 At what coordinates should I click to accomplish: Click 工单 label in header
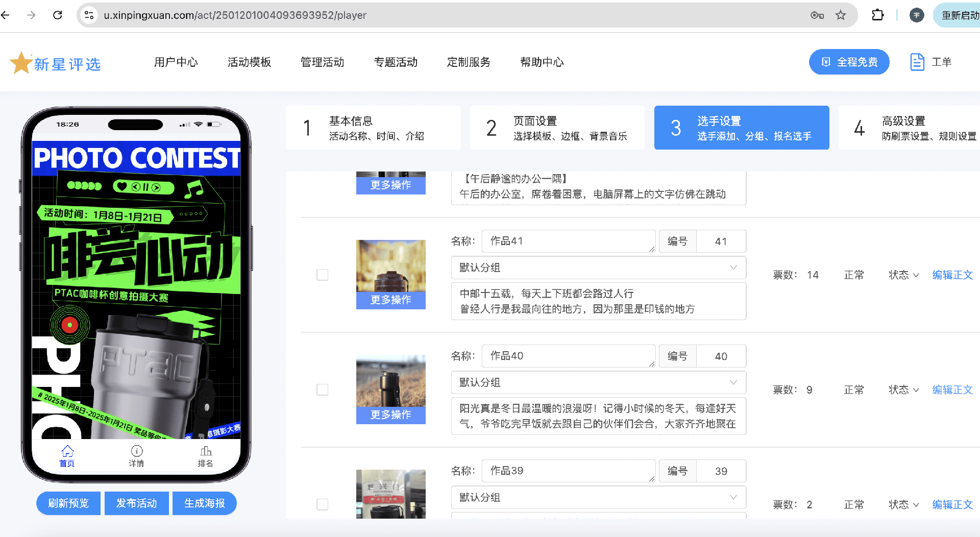941,62
